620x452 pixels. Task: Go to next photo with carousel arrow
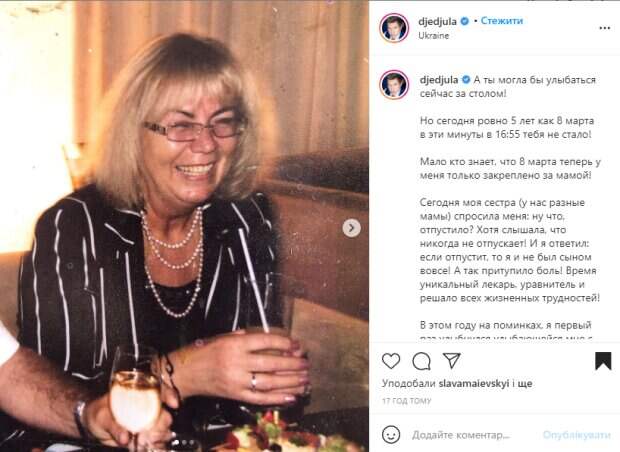pos(351,228)
